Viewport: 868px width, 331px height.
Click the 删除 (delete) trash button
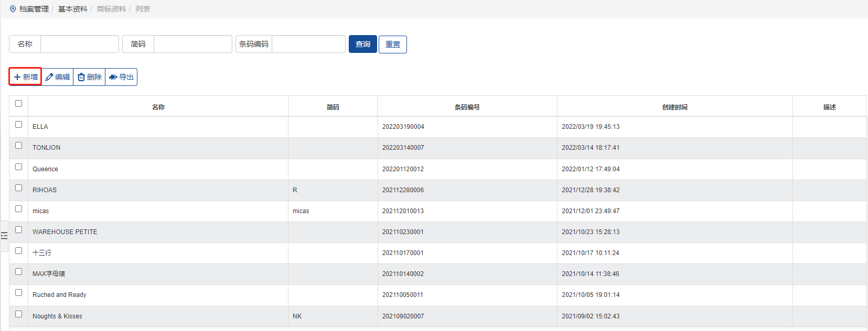[x=90, y=77]
